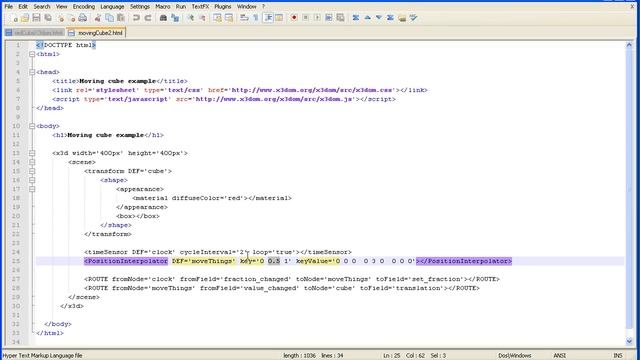Screen dimensions: 640x360
Task: Click the 'length : 1036' status entry
Action: pyautogui.click(x=300, y=356)
